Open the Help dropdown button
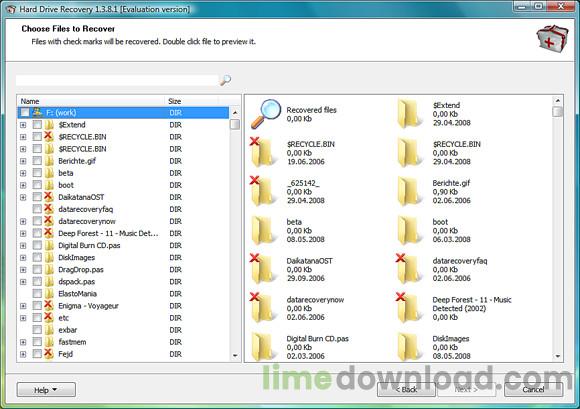The height and width of the screenshot is (409, 580). (46, 390)
